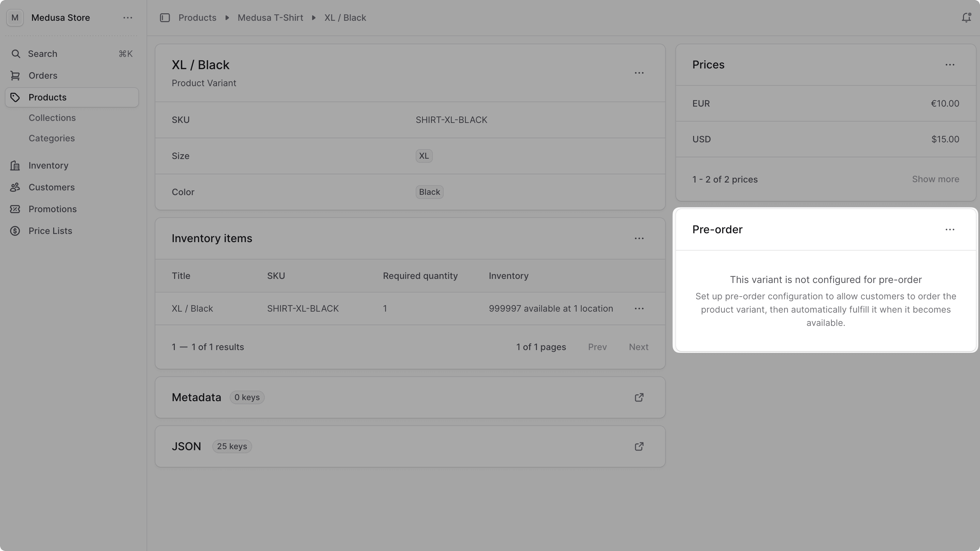This screenshot has width=980, height=551.
Task: Open the Customers section
Action: pos(51,187)
